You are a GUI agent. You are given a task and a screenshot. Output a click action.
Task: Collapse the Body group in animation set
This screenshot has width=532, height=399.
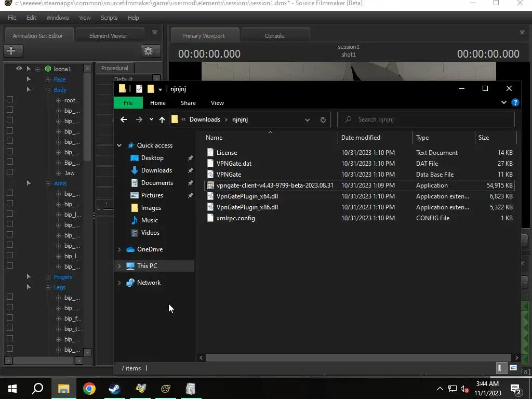point(48,90)
